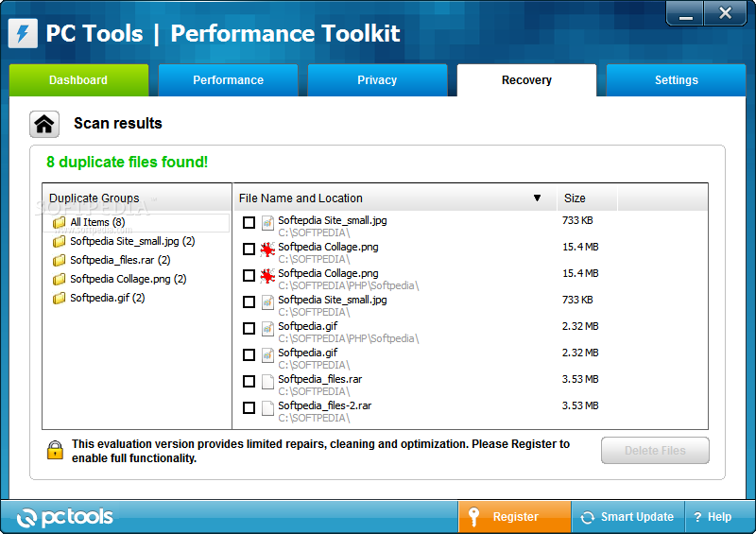Click the 3.53 MB size of Softpedia_files.rar
The image size is (756, 534).
click(580, 379)
